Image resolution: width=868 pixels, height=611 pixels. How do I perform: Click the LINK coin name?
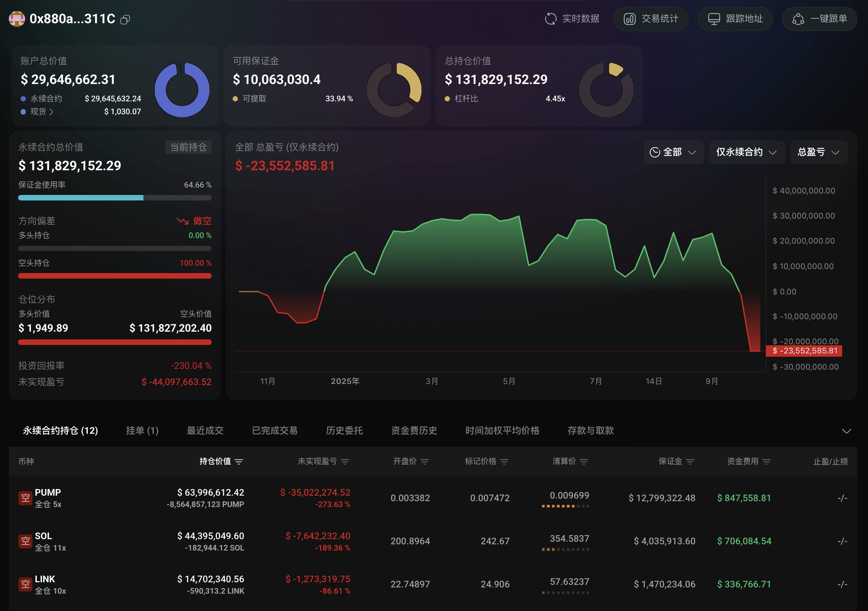[45, 579]
